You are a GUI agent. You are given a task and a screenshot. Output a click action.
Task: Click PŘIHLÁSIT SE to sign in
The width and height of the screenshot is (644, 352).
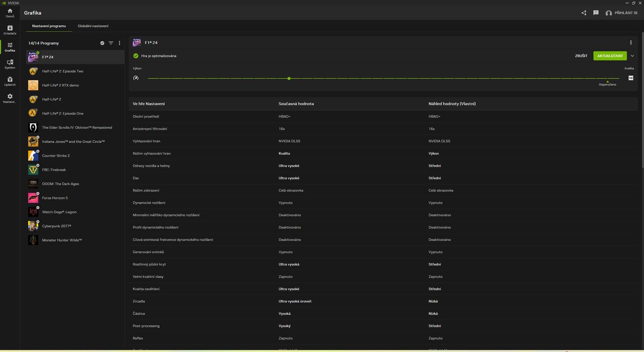coord(626,13)
